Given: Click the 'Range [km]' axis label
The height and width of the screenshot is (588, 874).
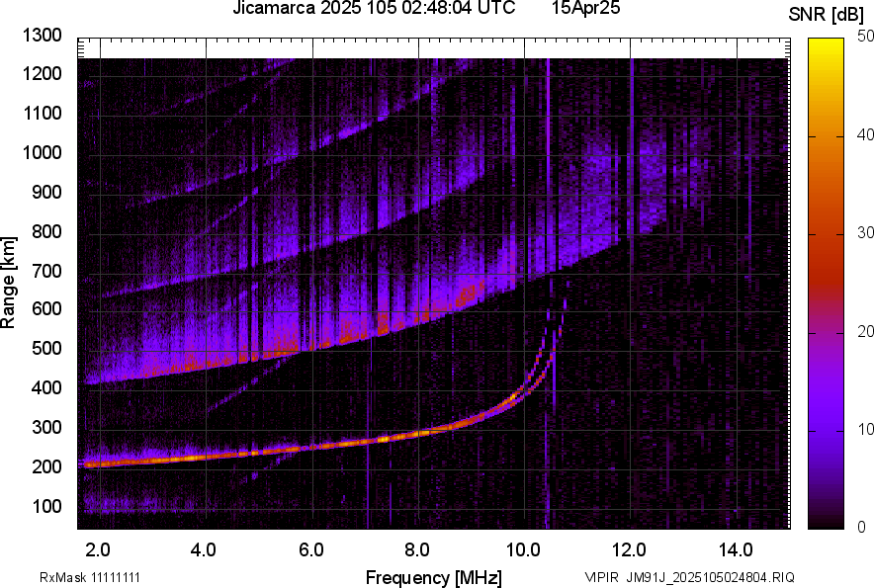Looking at the screenshot, I should [8, 283].
